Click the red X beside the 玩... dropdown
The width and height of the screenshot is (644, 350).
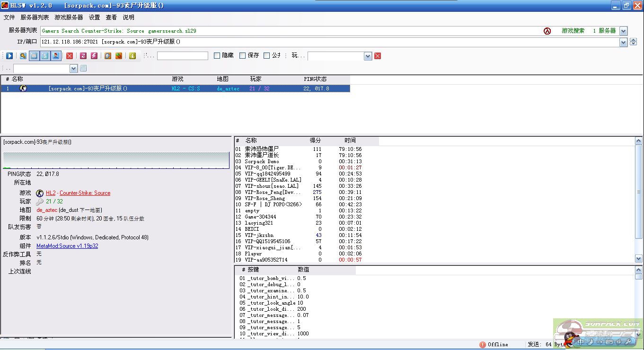(x=378, y=56)
